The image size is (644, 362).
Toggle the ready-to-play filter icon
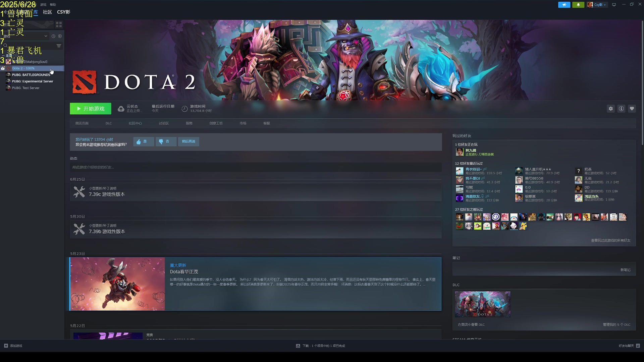point(60,36)
